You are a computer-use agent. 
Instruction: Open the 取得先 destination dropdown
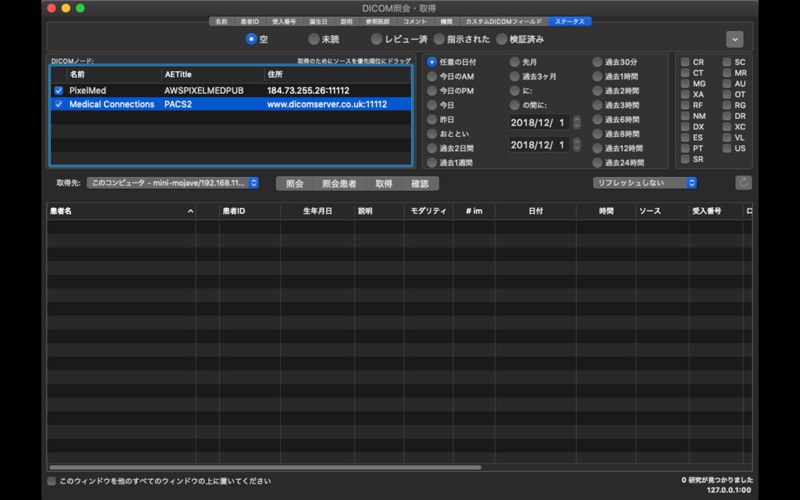[x=172, y=183]
